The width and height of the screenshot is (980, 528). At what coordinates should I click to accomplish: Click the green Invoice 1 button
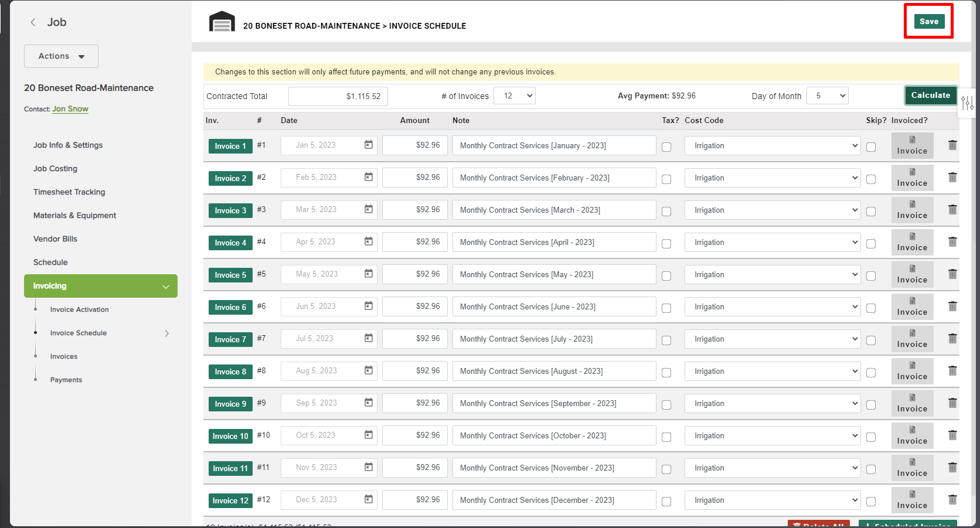(230, 146)
